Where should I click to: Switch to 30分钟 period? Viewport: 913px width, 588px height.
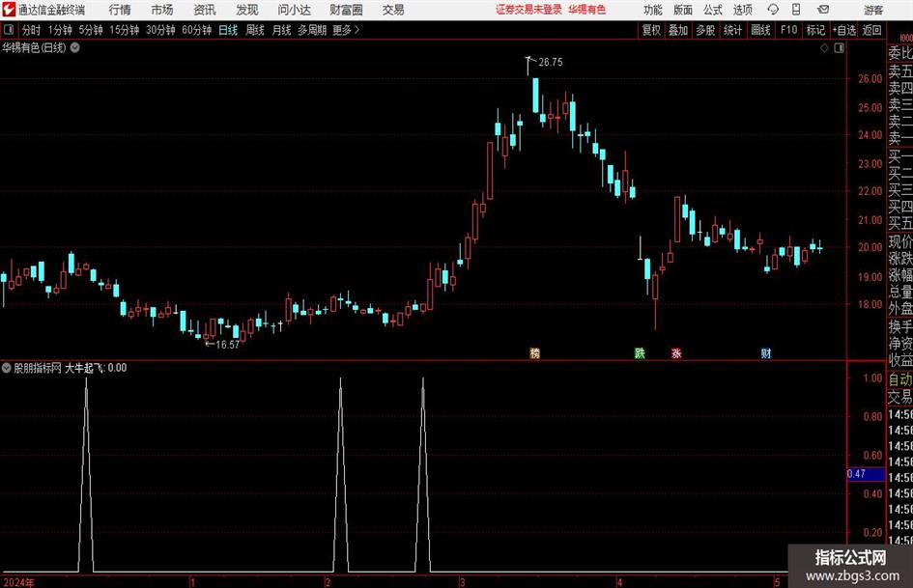click(160, 30)
